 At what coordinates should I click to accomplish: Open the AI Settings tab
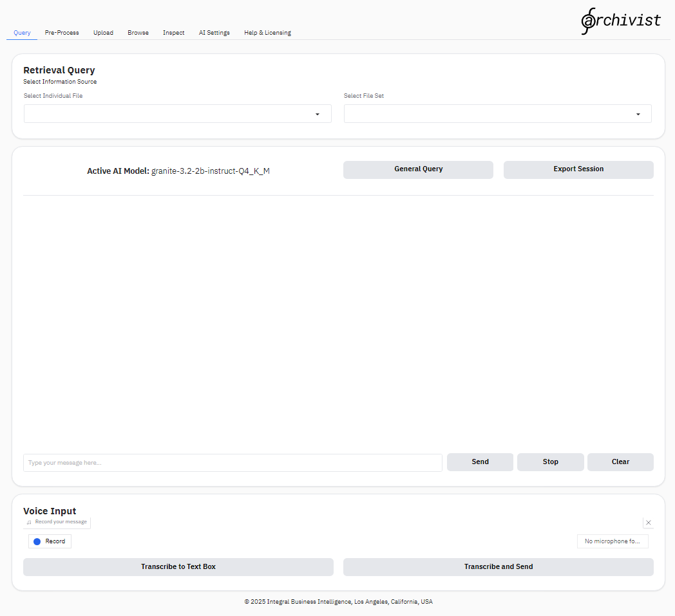tap(214, 33)
